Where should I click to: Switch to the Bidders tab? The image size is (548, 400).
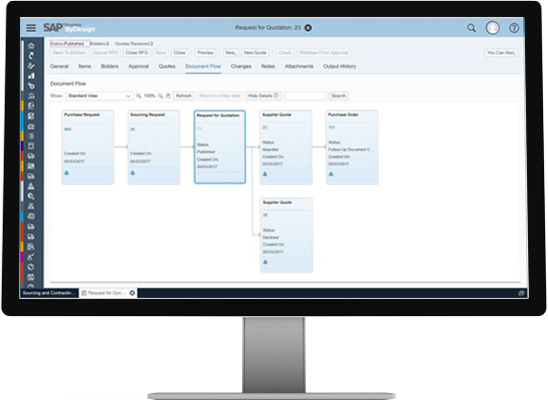(110, 66)
